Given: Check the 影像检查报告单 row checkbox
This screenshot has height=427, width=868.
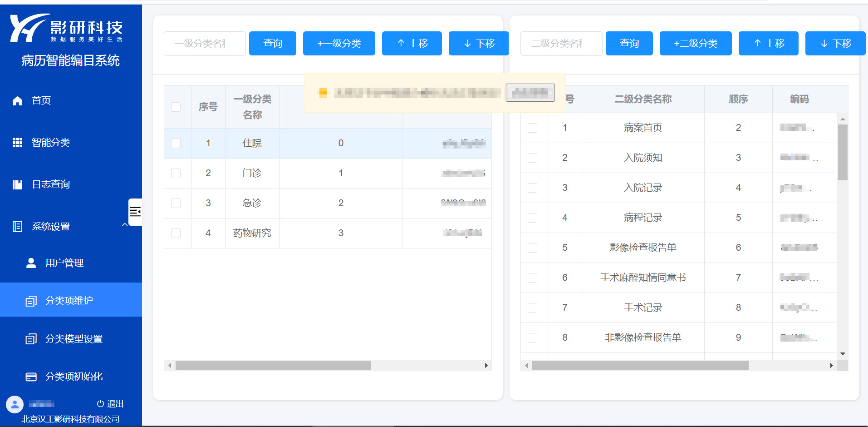Looking at the screenshot, I should coord(533,248).
